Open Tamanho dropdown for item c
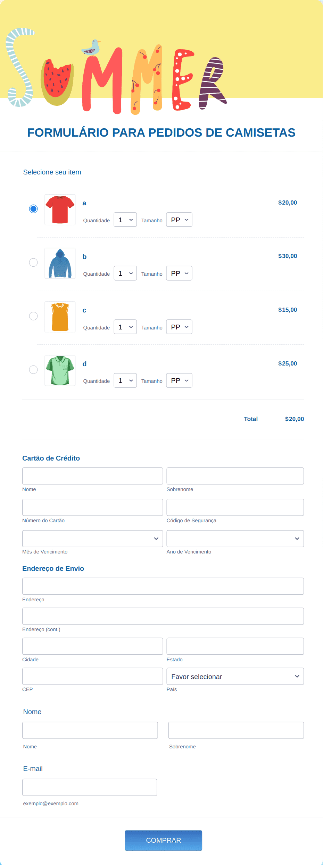 click(x=179, y=327)
